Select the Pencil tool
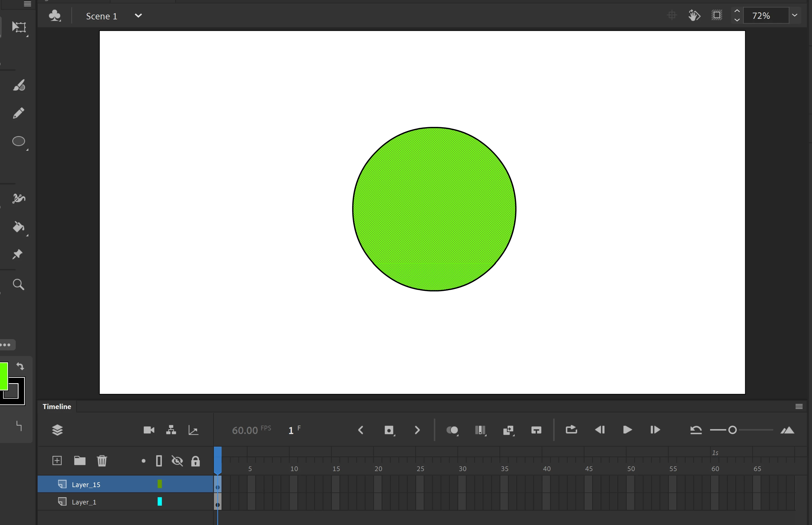 coord(19,113)
